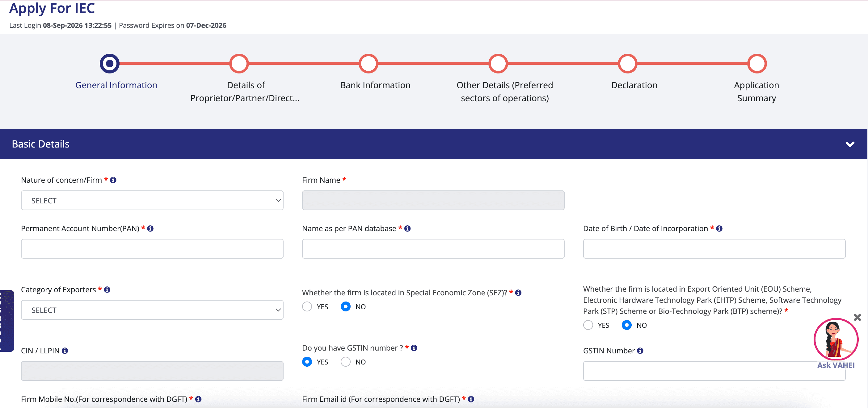Click info icon for GSTIN number question
This screenshot has height=408, width=868.
point(414,348)
